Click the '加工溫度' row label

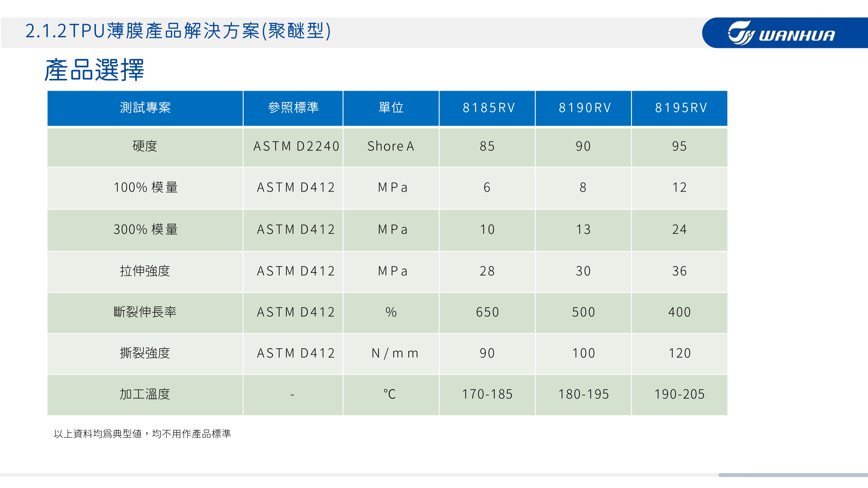click(145, 394)
